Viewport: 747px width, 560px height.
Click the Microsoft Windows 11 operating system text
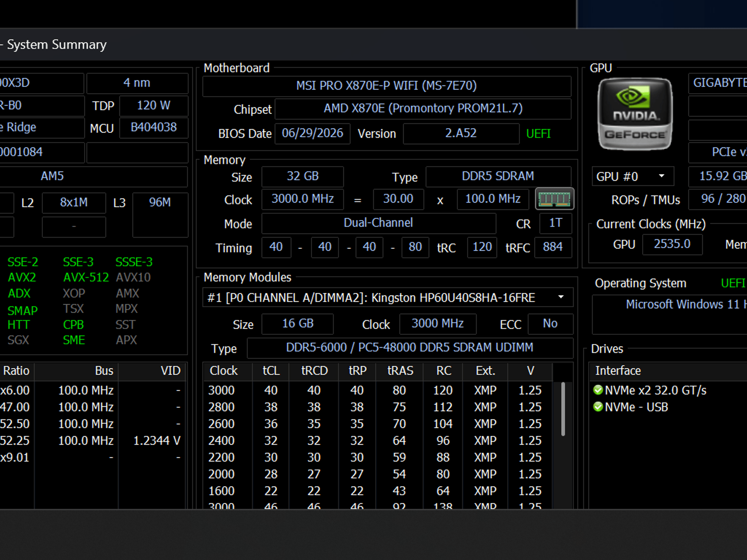point(686,304)
